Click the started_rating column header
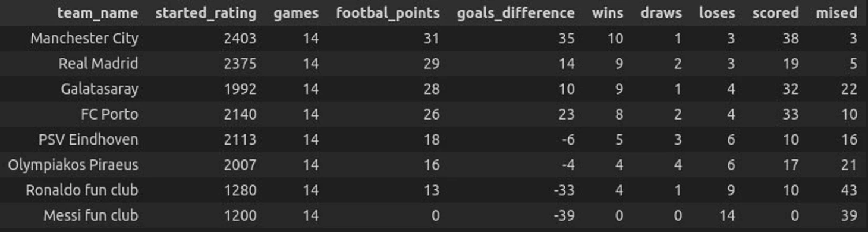 tap(206, 13)
